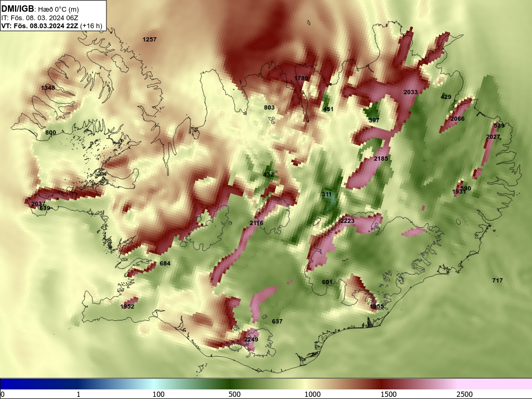
Task: Click the '500' tick on the color scale
Action: point(235,394)
